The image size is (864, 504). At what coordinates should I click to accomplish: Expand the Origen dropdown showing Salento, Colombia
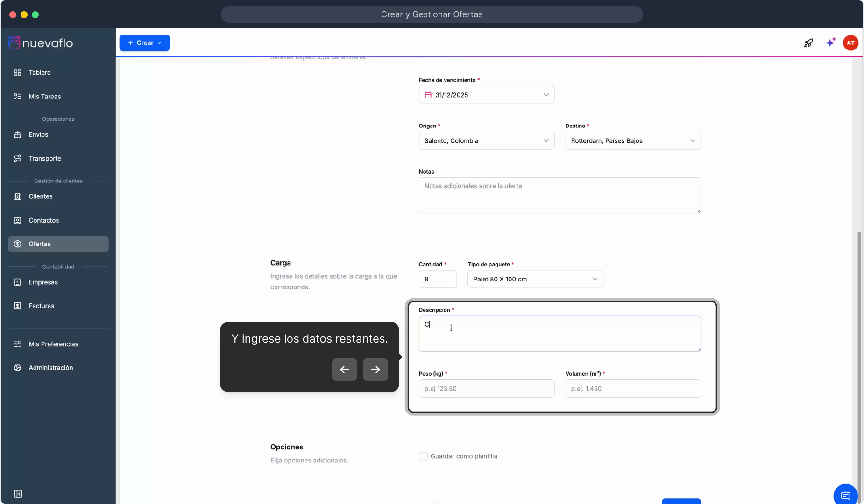point(486,141)
